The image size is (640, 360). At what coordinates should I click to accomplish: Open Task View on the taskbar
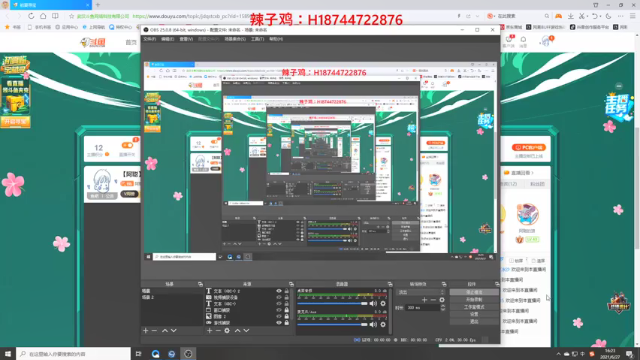tap(138, 354)
